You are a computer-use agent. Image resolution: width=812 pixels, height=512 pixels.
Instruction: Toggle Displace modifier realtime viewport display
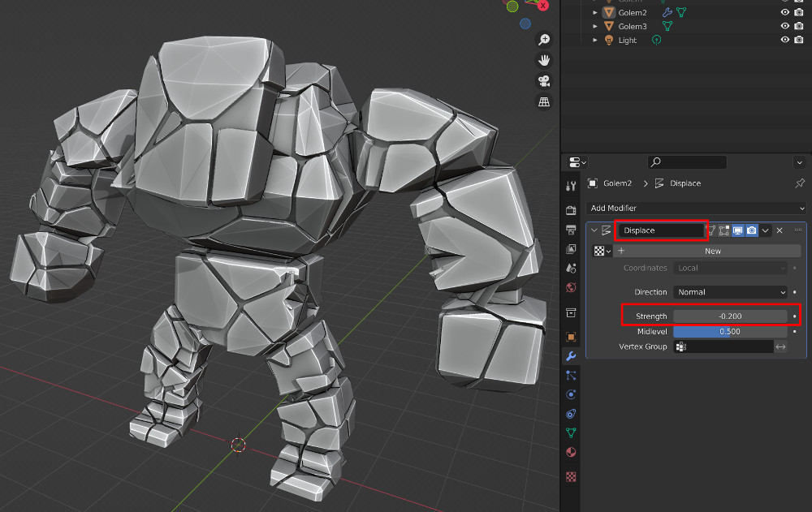[738, 230]
